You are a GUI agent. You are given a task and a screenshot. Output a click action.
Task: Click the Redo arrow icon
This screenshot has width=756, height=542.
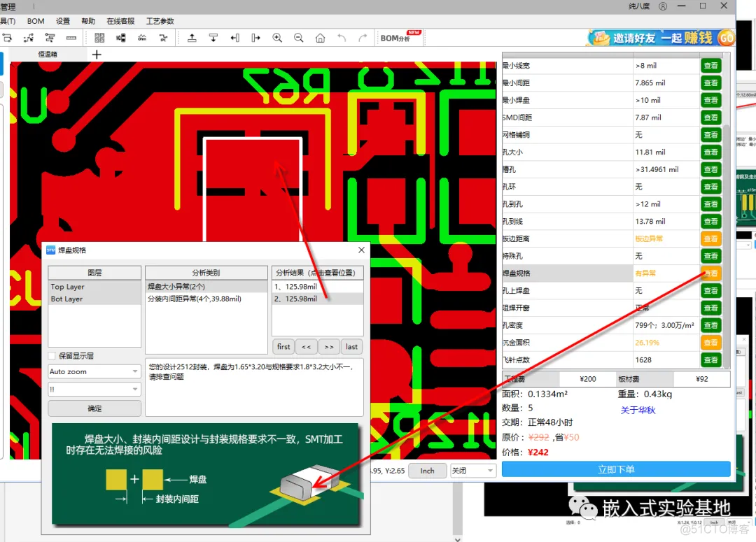[363, 38]
